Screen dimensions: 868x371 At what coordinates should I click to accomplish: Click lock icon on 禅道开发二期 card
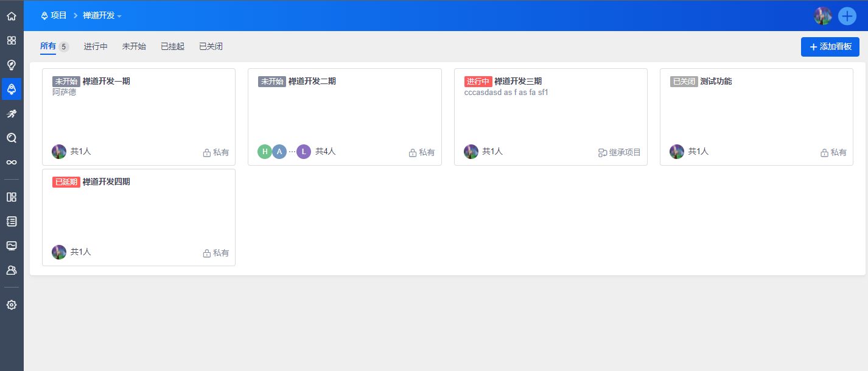[413, 153]
